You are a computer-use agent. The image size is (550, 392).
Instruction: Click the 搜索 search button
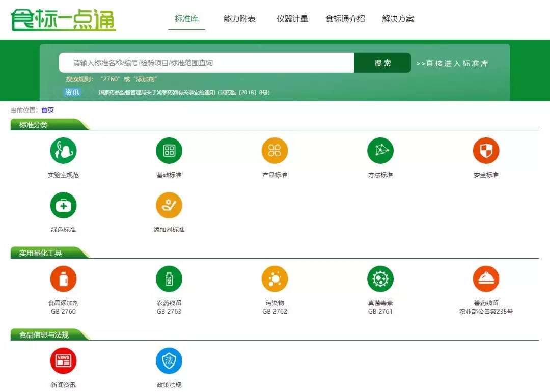pos(382,63)
